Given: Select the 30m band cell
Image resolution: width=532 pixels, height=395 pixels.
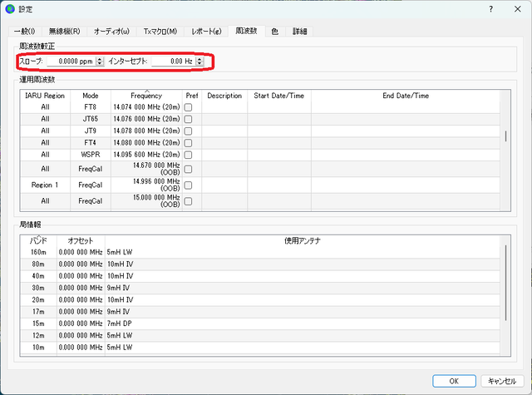Looking at the screenshot, I should [x=38, y=288].
